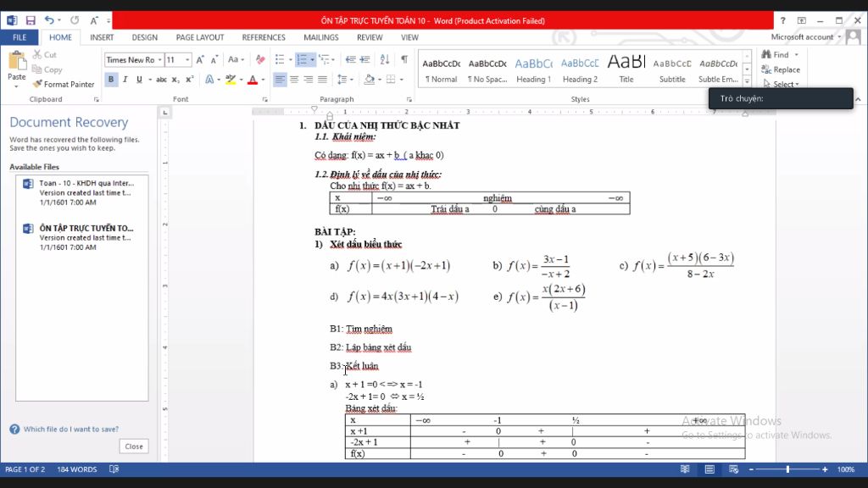
Task: Open the Font dialog launcher
Action: click(x=264, y=100)
